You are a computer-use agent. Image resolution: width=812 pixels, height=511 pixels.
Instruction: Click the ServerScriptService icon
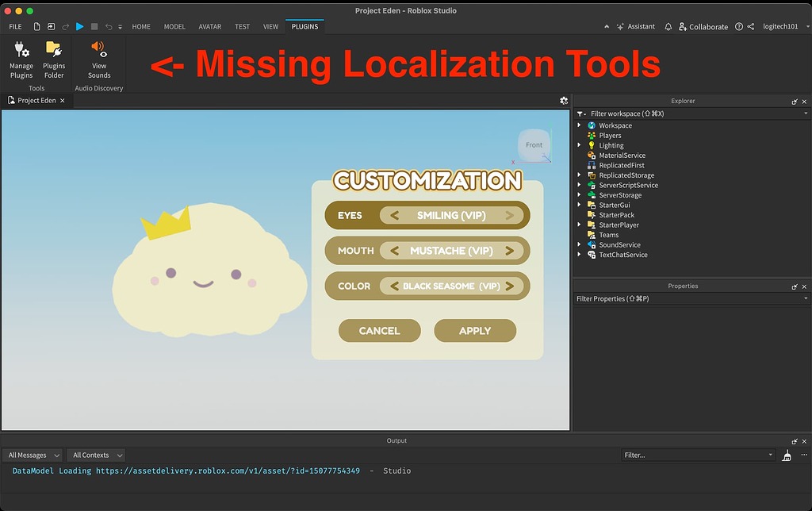pyautogui.click(x=592, y=185)
